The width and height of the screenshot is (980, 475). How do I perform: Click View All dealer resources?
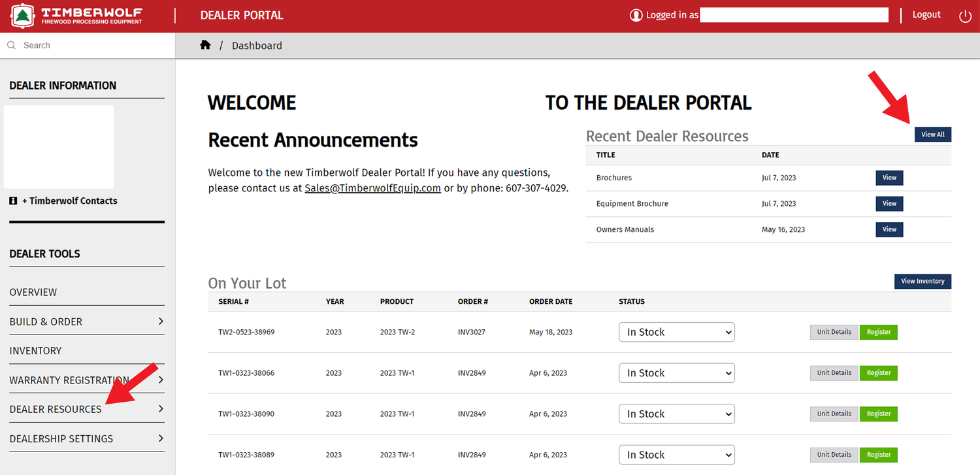coord(933,135)
